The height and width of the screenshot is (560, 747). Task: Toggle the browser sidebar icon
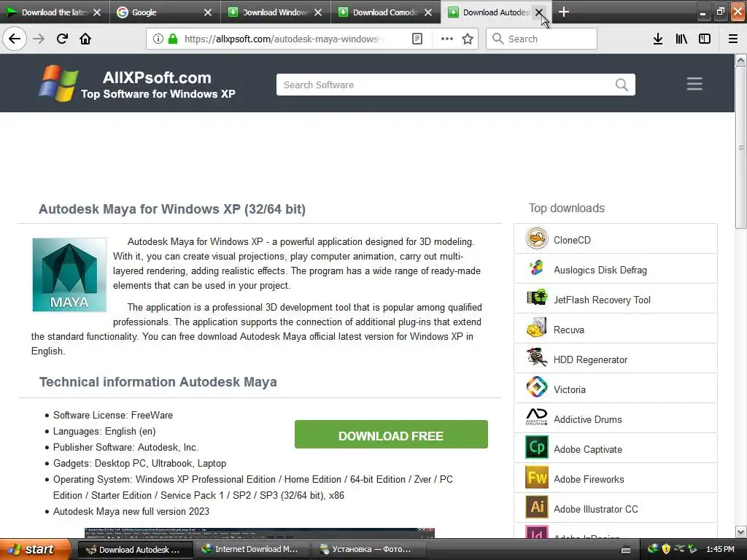click(x=705, y=39)
